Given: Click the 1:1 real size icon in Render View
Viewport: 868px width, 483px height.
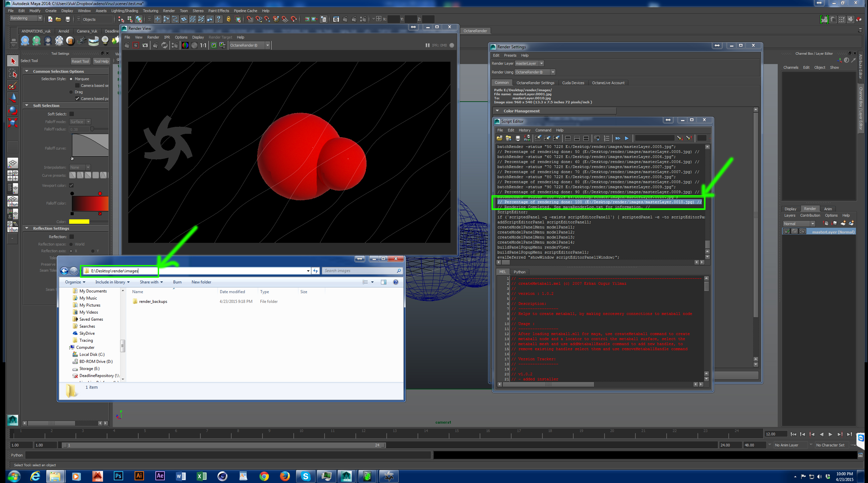Looking at the screenshot, I should coord(203,46).
